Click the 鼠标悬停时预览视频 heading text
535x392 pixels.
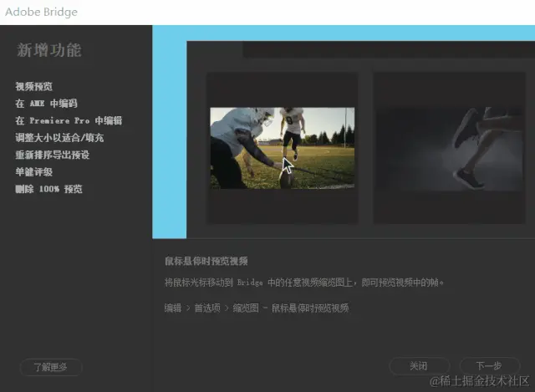coord(206,262)
